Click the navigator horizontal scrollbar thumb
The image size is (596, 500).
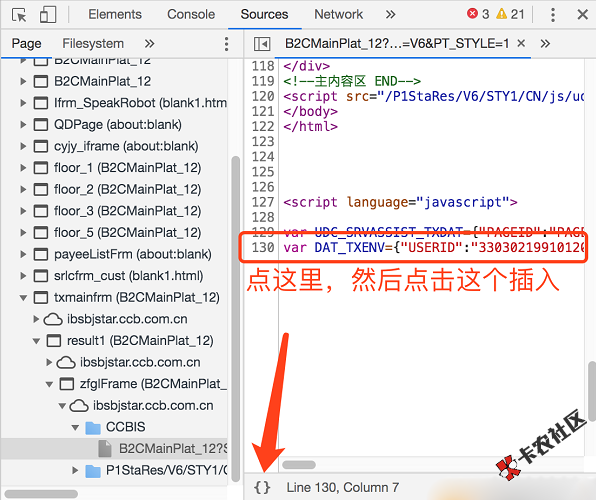point(41,494)
